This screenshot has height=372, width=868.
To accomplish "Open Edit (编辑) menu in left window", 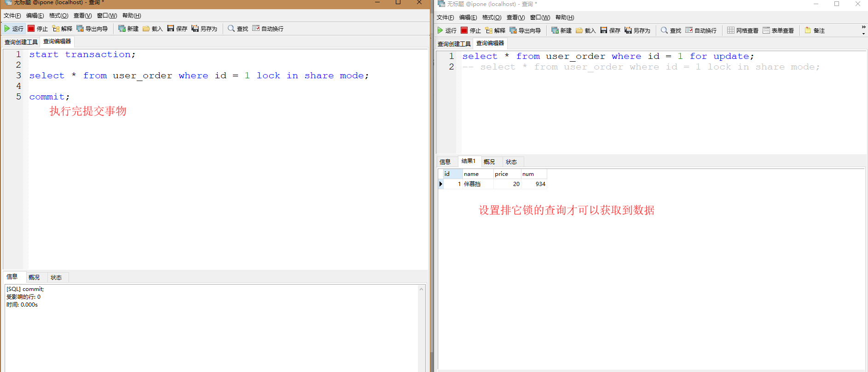I will [x=35, y=16].
